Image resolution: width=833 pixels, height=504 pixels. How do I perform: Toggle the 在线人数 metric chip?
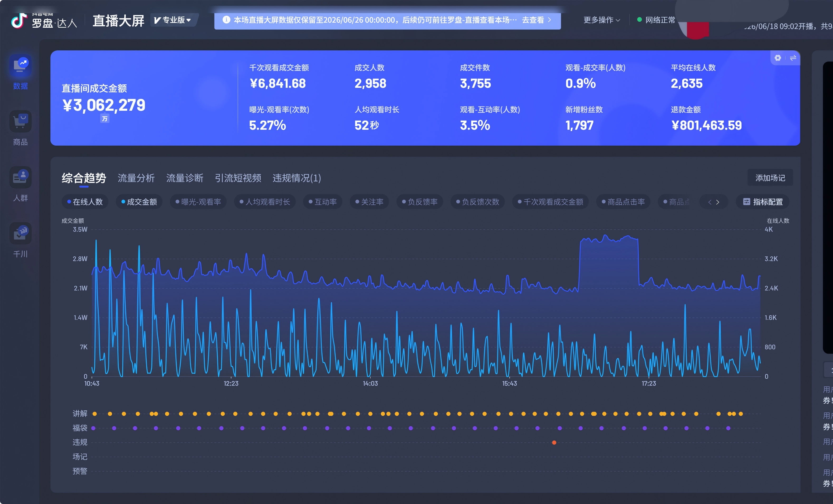tap(85, 202)
